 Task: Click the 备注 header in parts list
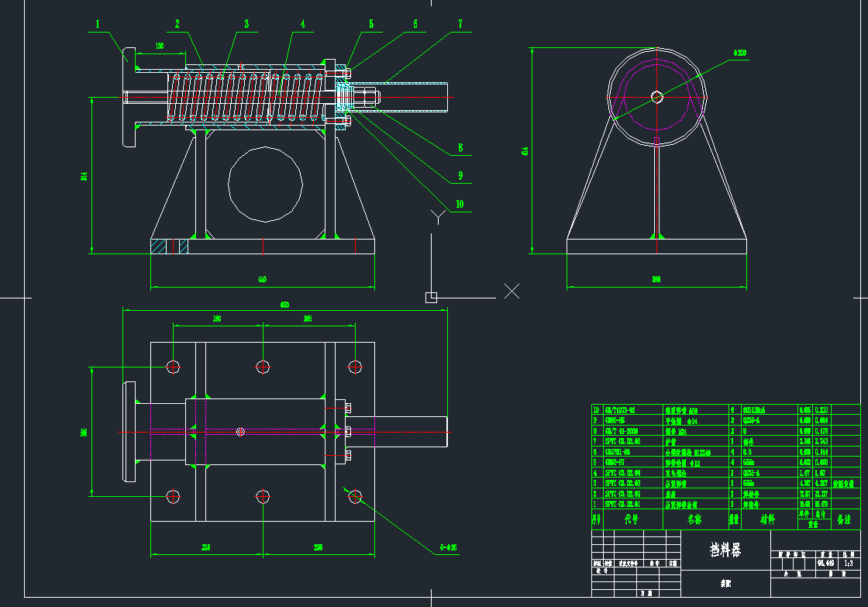click(844, 519)
